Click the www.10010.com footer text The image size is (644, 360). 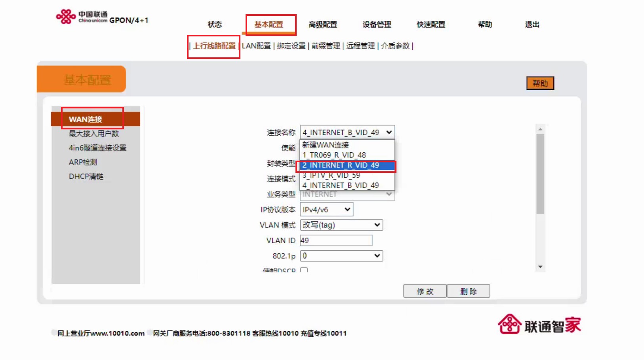coord(117,333)
